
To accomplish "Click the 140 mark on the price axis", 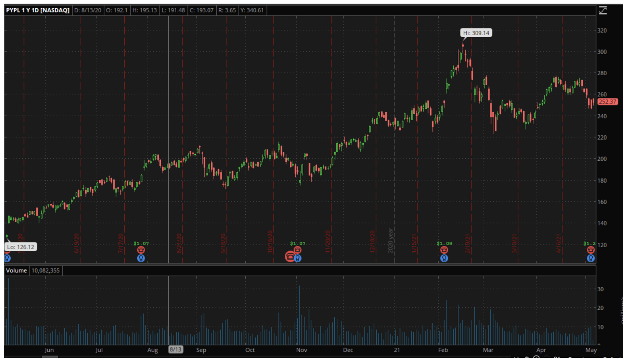I will [602, 223].
